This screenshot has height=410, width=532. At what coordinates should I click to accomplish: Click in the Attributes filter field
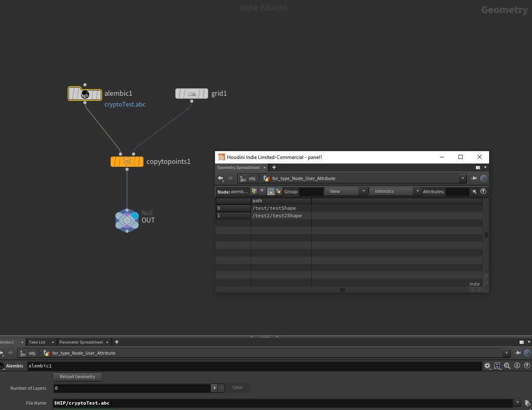tap(458, 192)
